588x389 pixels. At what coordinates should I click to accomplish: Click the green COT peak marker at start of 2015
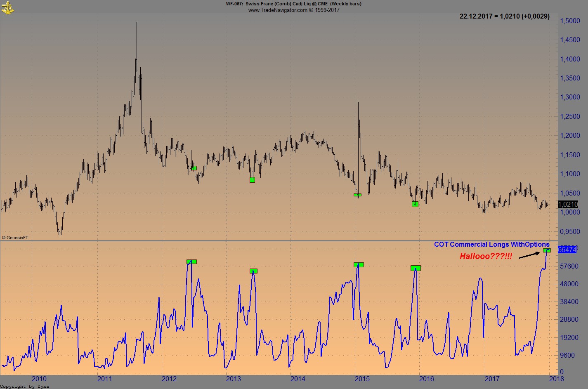tap(359, 265)
